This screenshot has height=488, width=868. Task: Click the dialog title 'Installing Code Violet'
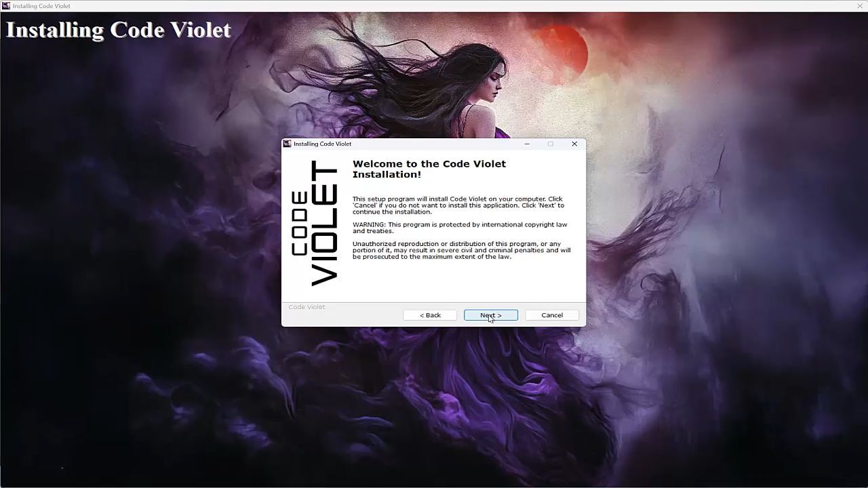pos(322,144)
